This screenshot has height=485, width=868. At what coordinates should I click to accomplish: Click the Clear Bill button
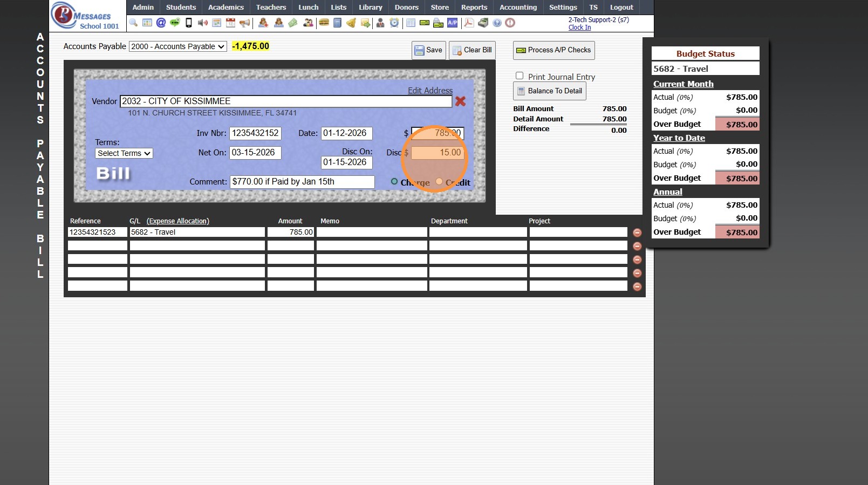tap(472, 50)
